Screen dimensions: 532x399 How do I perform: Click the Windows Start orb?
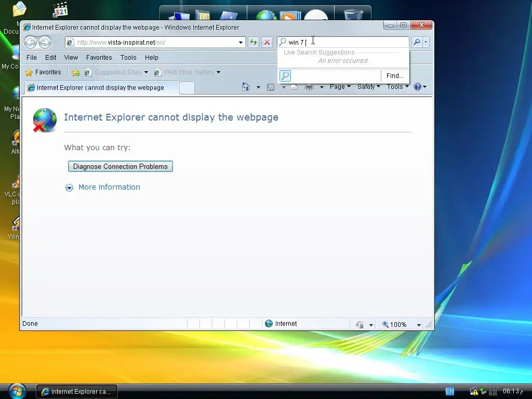[17, 391]
